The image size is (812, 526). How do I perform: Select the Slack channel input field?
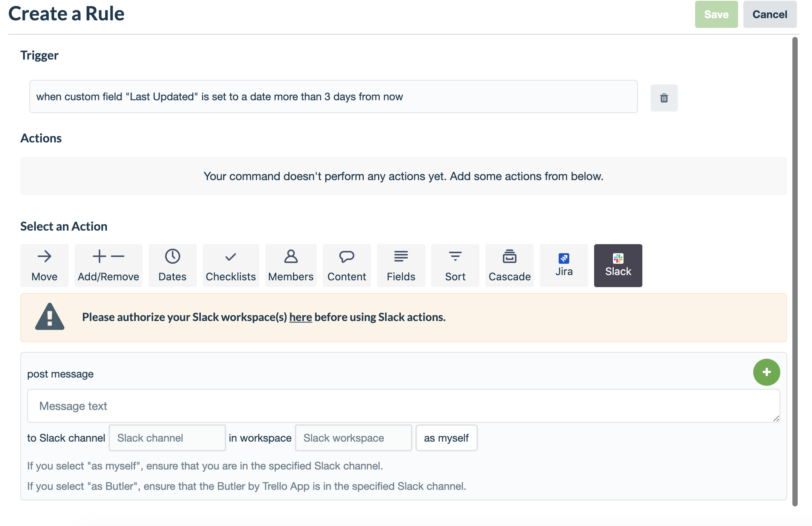click(x=168, y=438)
